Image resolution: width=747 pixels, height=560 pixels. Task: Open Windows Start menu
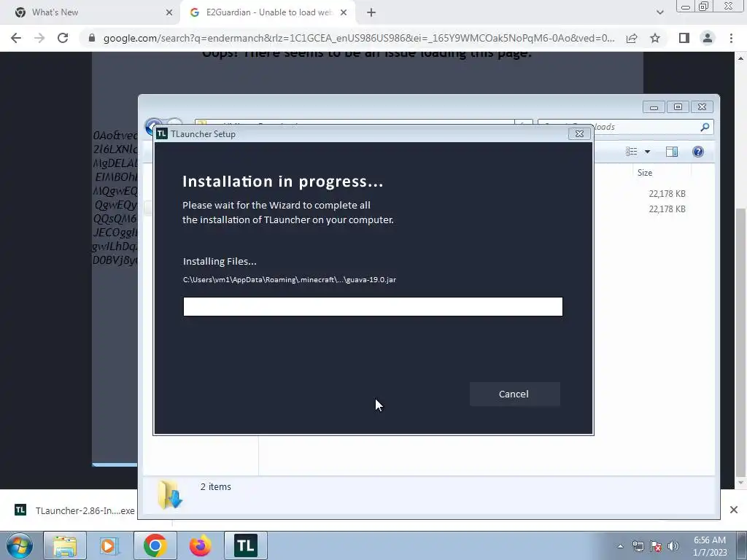[20, 545]
